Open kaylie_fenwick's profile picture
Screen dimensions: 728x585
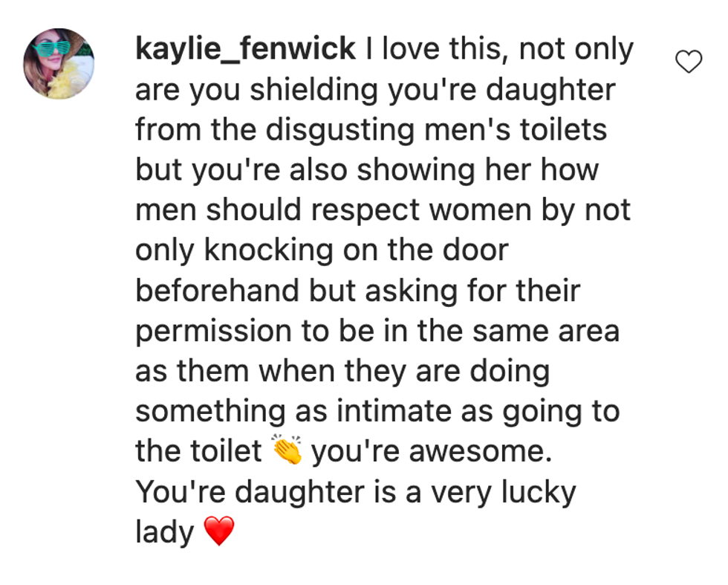(x=59, y=64)
